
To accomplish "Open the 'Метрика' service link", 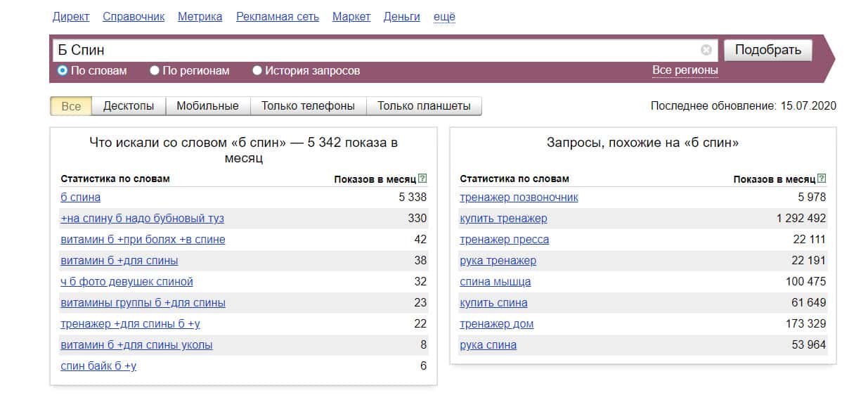I will (200, 16).
